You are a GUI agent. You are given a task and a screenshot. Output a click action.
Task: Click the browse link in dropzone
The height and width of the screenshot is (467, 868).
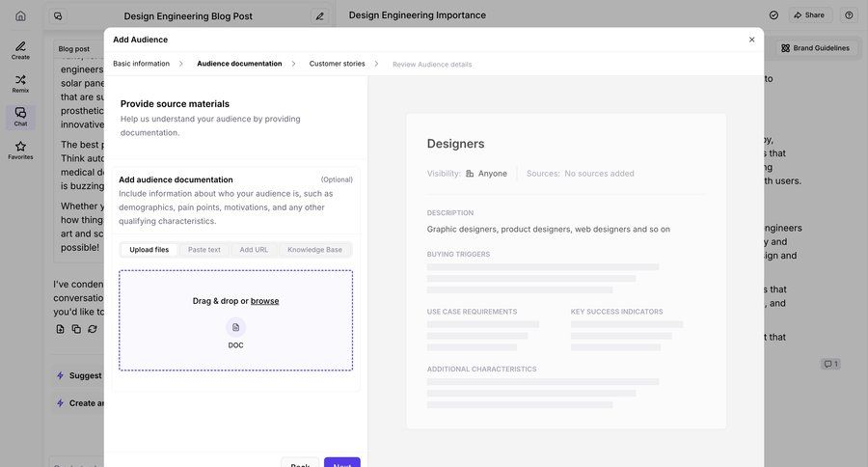coord(264,301)
